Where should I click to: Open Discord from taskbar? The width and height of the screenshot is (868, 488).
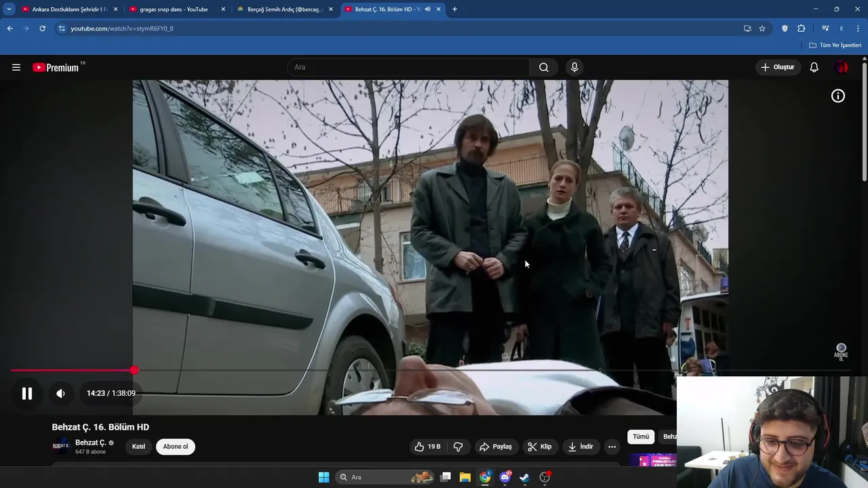tap(505, 477)
